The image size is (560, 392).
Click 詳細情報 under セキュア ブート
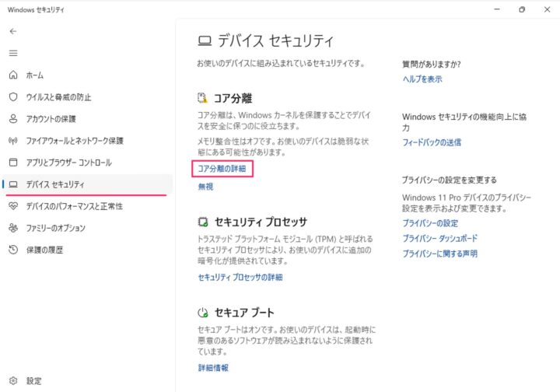tap(213, 368)
